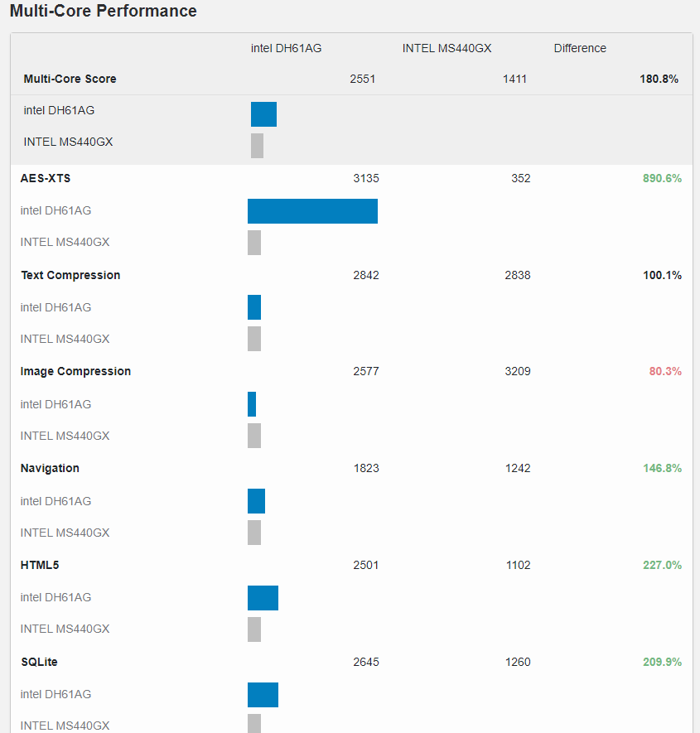Screen dimensions: 700x733
Task: Click intel DH61AG label under Multi-Core Score
Action: click(x=59, y=110)
